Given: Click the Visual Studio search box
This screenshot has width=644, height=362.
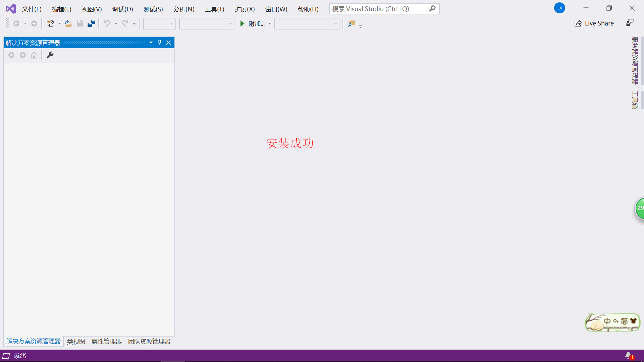Looking at the screenshot, I should (379, 9).
